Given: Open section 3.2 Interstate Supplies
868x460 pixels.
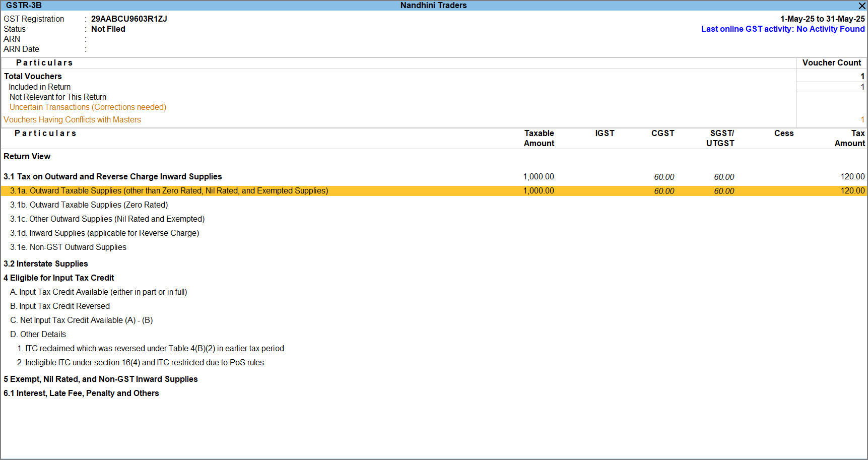Looking at the screenshot, I should (x=46, y=264).
